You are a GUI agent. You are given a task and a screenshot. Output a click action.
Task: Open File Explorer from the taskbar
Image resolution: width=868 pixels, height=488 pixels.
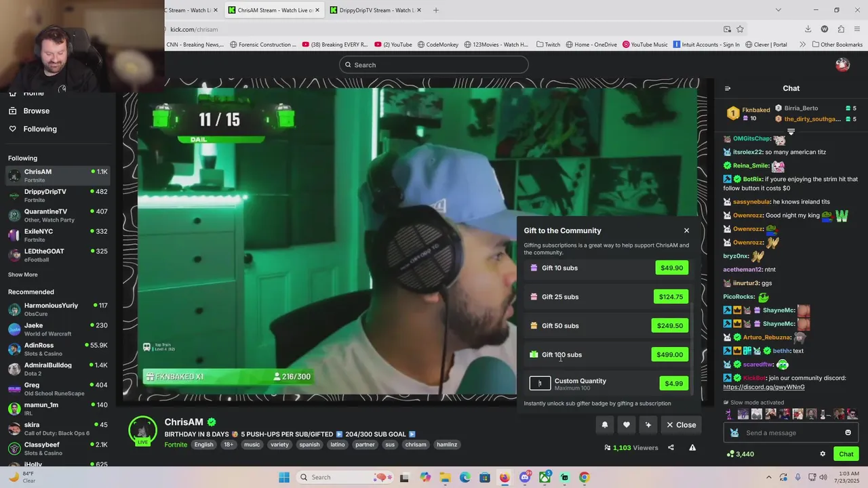point(445,477)
